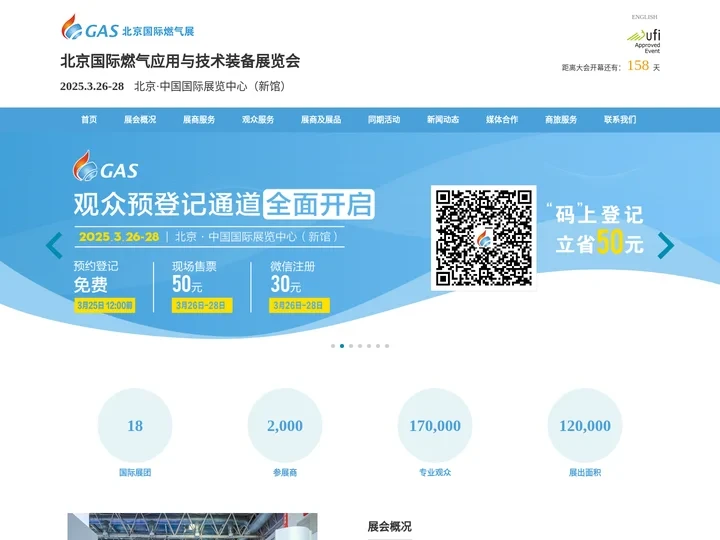720x540 pixels.
Task: Open the 商旅服务 menu item
Action: tap(561, 119)
